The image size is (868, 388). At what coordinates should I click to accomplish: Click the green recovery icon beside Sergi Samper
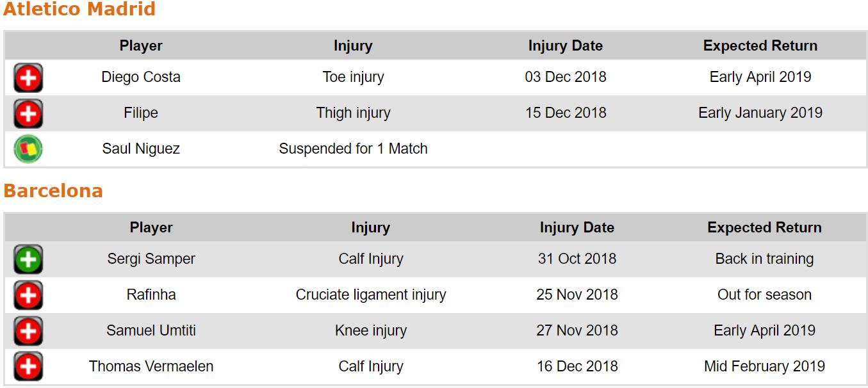click(x=28, y=259)
